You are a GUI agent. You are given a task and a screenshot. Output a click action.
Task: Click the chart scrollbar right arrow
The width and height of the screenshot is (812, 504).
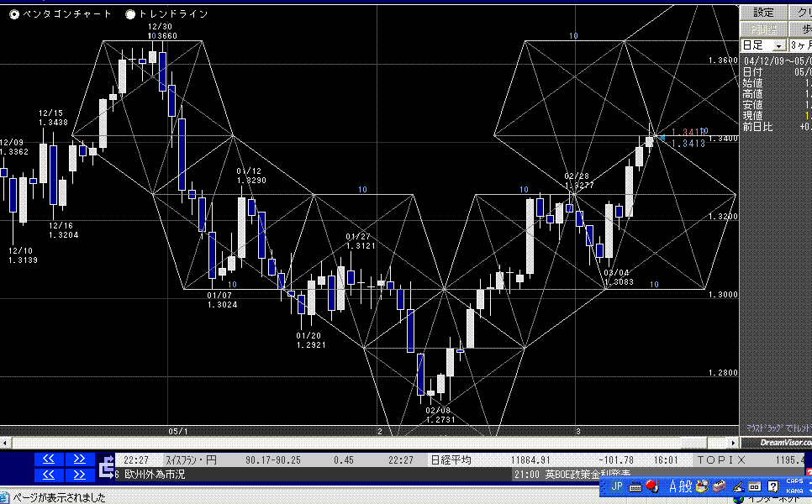[733, 443]
